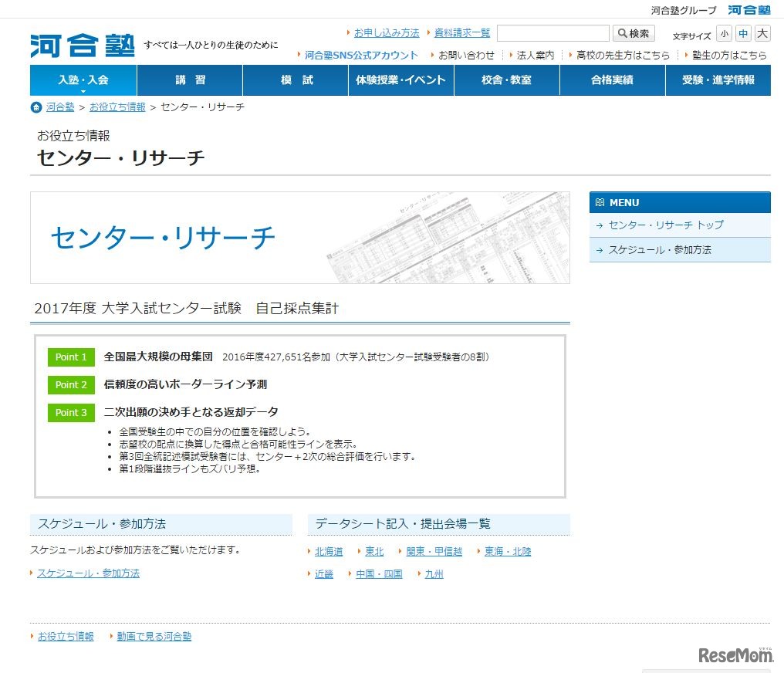Click the センター・リサーチ banner image
This screenshot has width=784, height=673.
tap(299, 238)
